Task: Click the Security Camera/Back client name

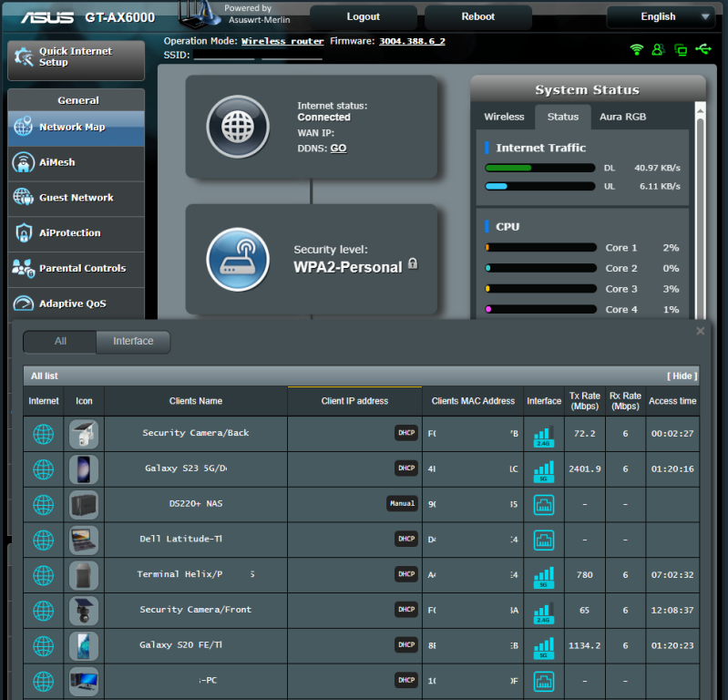Action: [x=196, y=433]
